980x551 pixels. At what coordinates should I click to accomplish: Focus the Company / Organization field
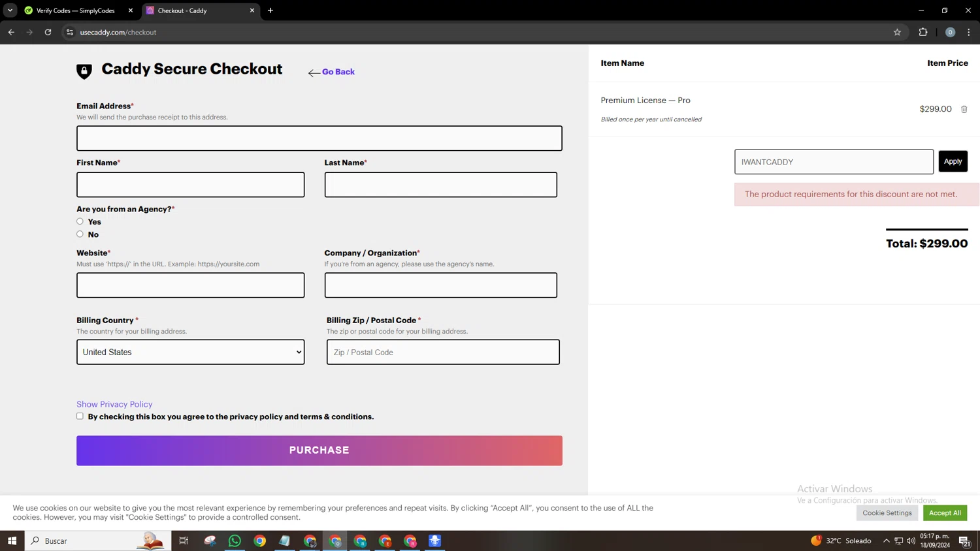[x=441, y=285]
